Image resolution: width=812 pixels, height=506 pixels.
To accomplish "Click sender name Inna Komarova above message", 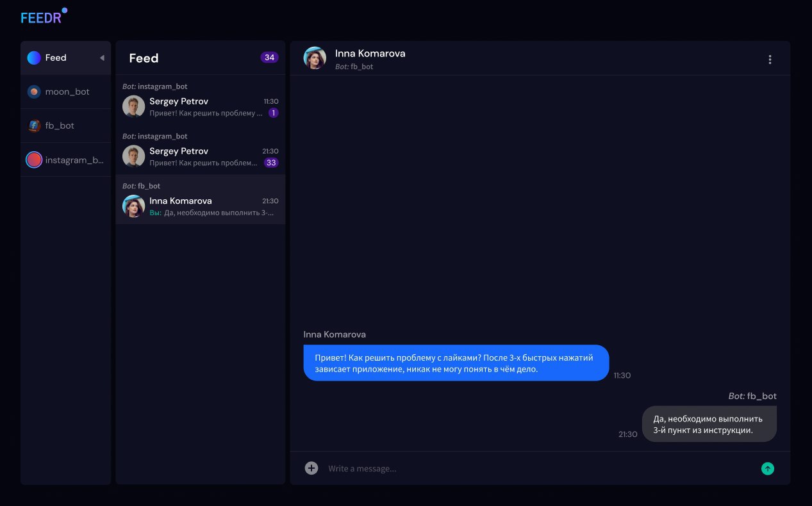I will click(x=335, y=334).
